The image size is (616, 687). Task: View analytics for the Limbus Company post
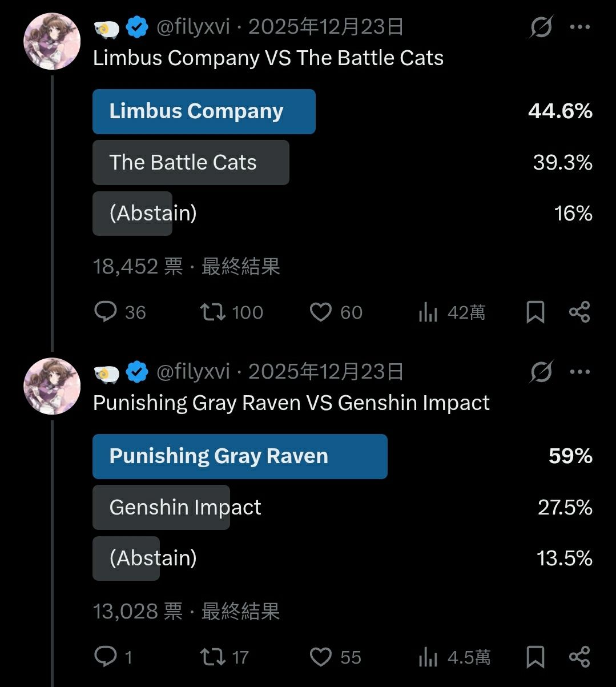pos(428,312)
